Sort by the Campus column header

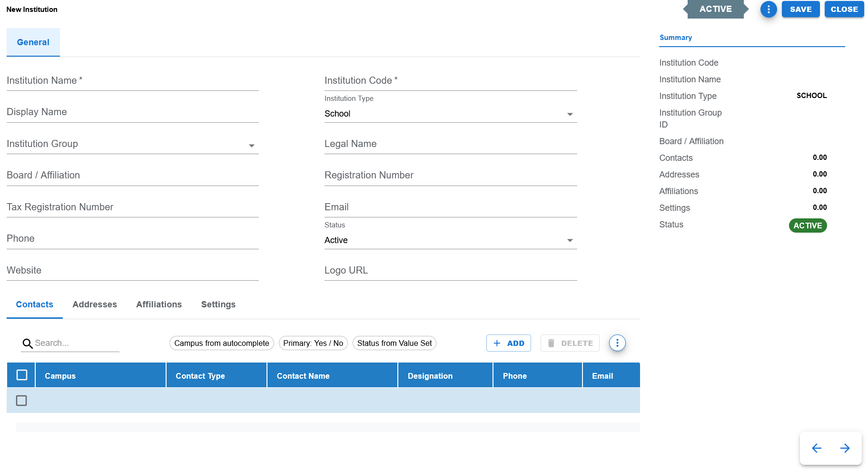click(100, 375)
